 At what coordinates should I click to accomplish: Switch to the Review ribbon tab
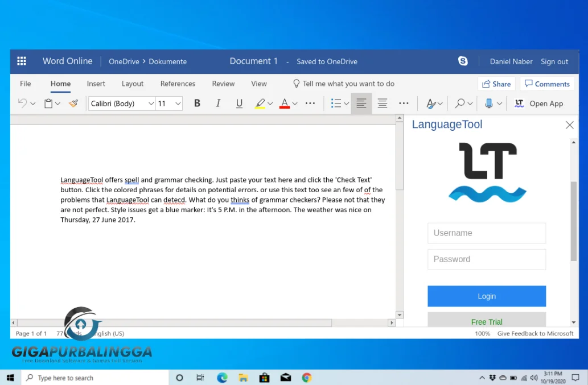pos(223,84)
